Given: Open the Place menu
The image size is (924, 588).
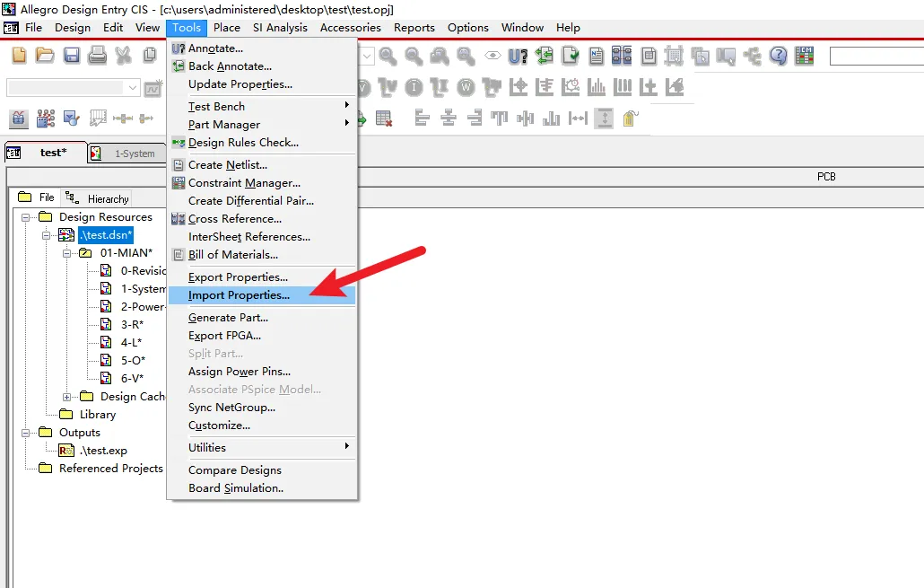Looking at the screenshot, I should point(227,28).
